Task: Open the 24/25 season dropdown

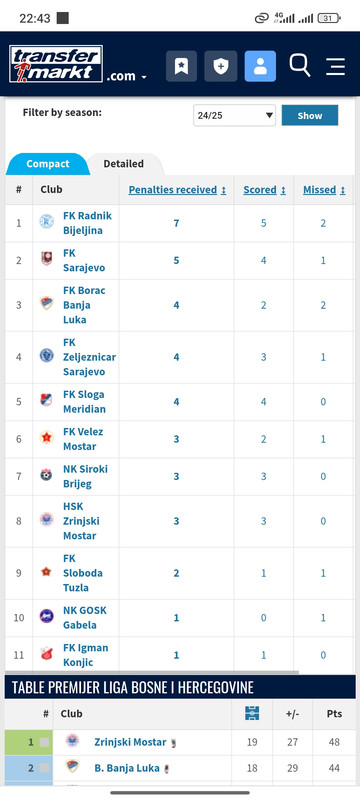Action: pyautogui.click(x=235, y=115)
